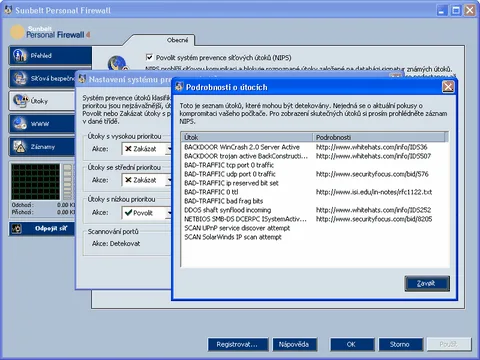Click the securityfocus.com/bid/576 details cell

pos(372,174)
